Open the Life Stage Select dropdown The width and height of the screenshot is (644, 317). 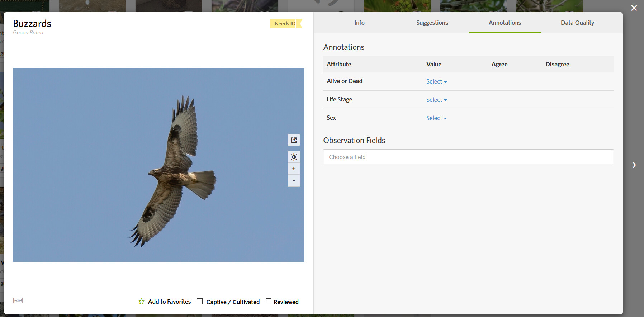click(436, 100)
